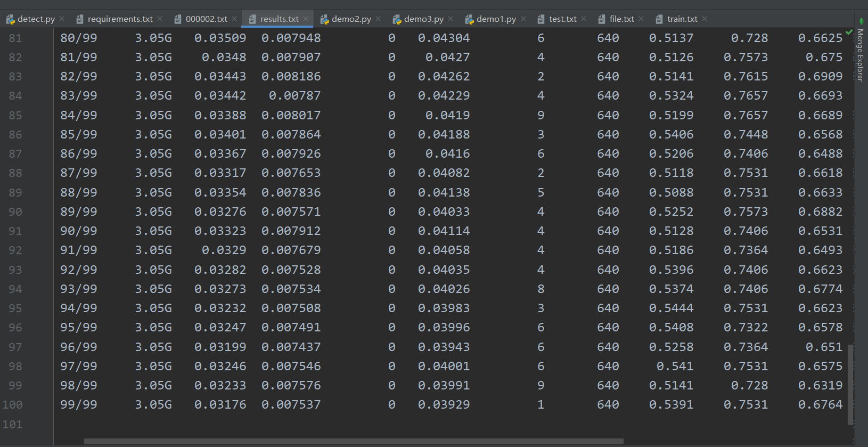Close the detect.py tab
The width and height of the screenshot is (868, 447).
pyautogui.click(x=62, y=19)
